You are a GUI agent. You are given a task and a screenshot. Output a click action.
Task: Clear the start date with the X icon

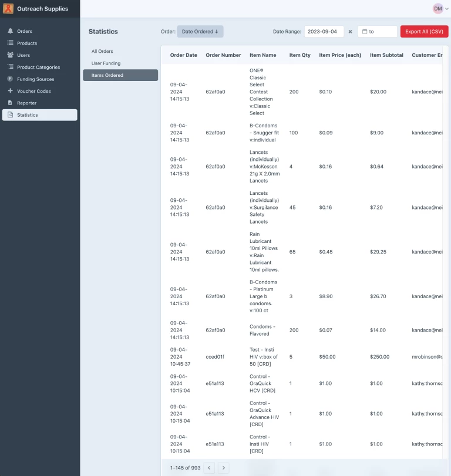351,32
